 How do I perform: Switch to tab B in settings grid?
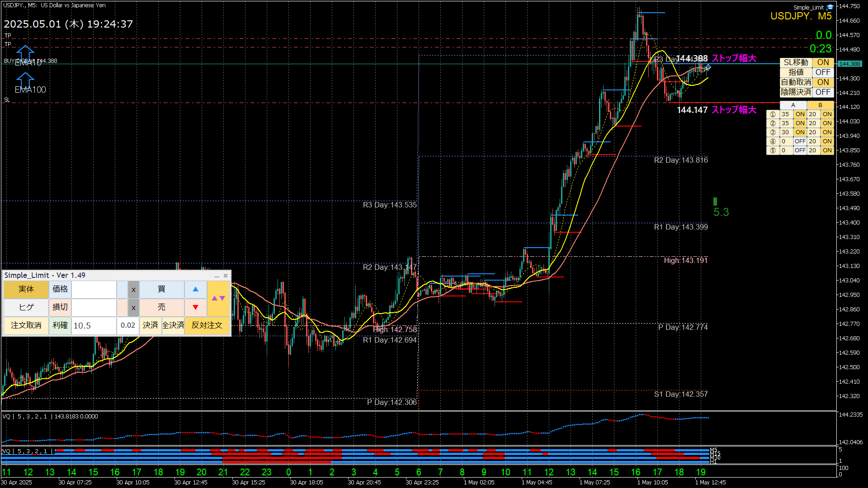click(820, 105)
